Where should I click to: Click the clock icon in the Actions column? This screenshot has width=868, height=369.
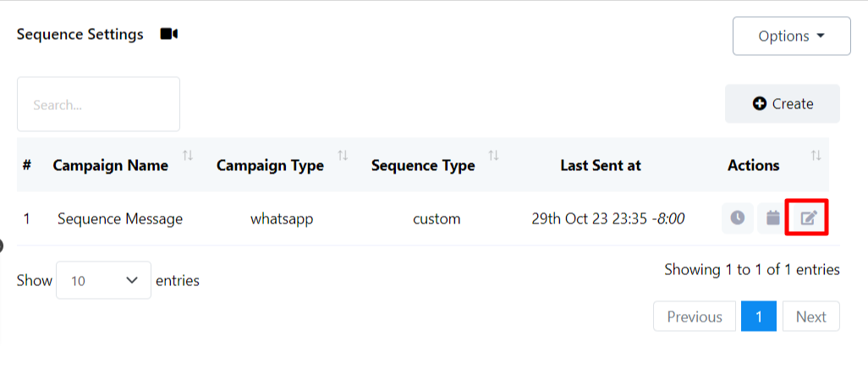tap(738, 218)
